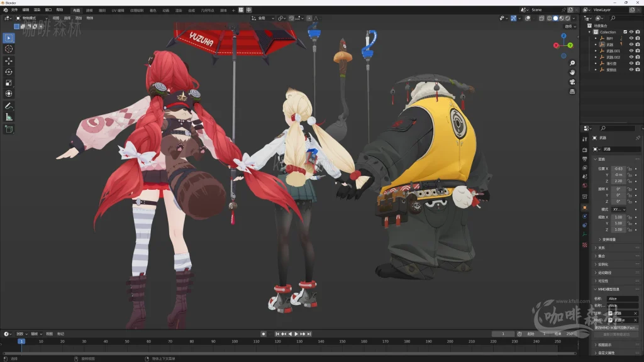
Task: Click the Blender logo menu icon
Action: [x=5, y=10]
